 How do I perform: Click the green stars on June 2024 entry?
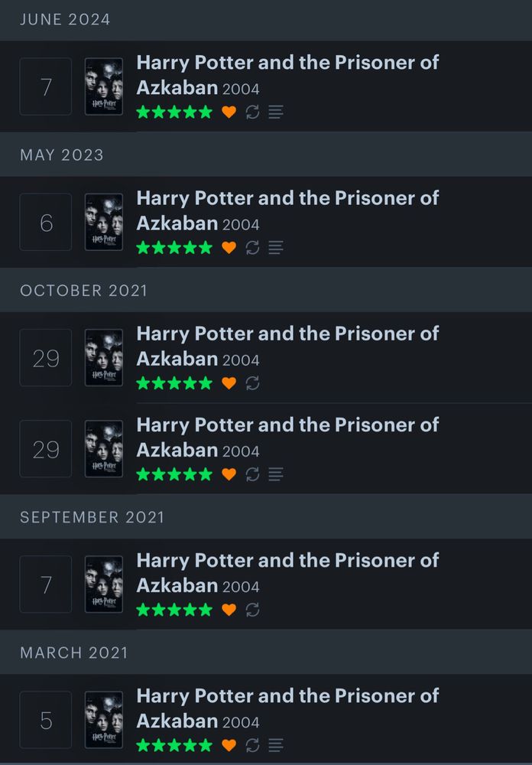(x=174, y=112)
